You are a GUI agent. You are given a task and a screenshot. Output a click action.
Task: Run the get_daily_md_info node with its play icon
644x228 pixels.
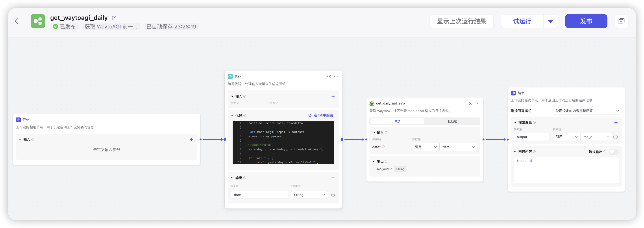pyautogui.click(x=470, y=103)
